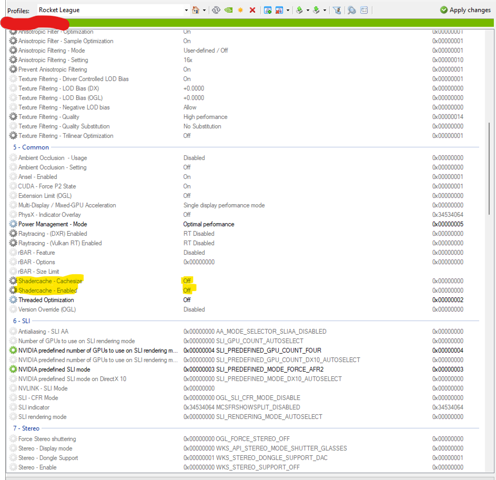The image size is (496, 480).
Task: Collapse the '7 - Stereo' group header
Action: [x=26, y=428]
